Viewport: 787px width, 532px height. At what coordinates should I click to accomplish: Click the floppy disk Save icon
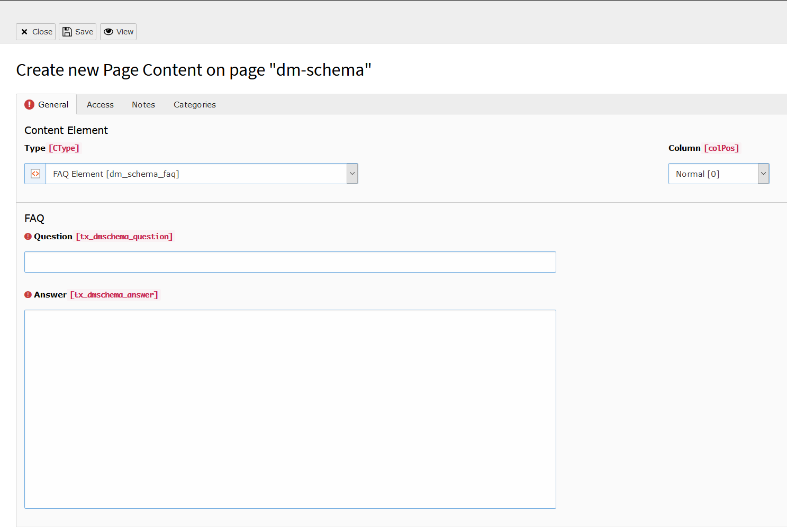pyautogui.click(x=67, y=32)
